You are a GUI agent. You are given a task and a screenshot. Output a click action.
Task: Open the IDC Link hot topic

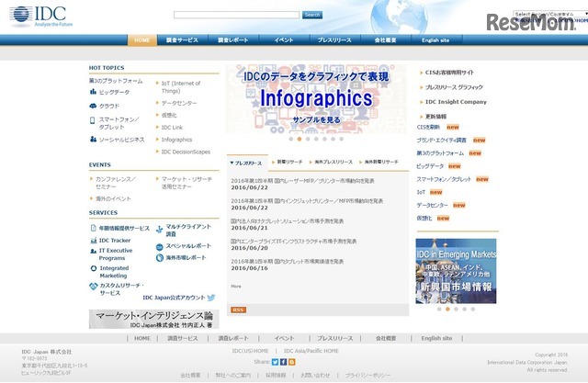pyautogui.click(x=172, y=128)
